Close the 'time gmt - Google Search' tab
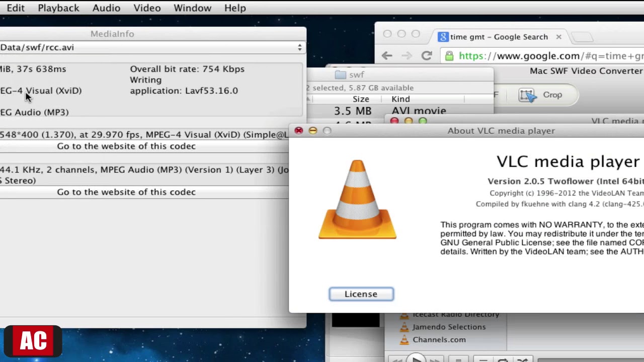The height and width of the screenshot is (362, 644). pos(558,37)
